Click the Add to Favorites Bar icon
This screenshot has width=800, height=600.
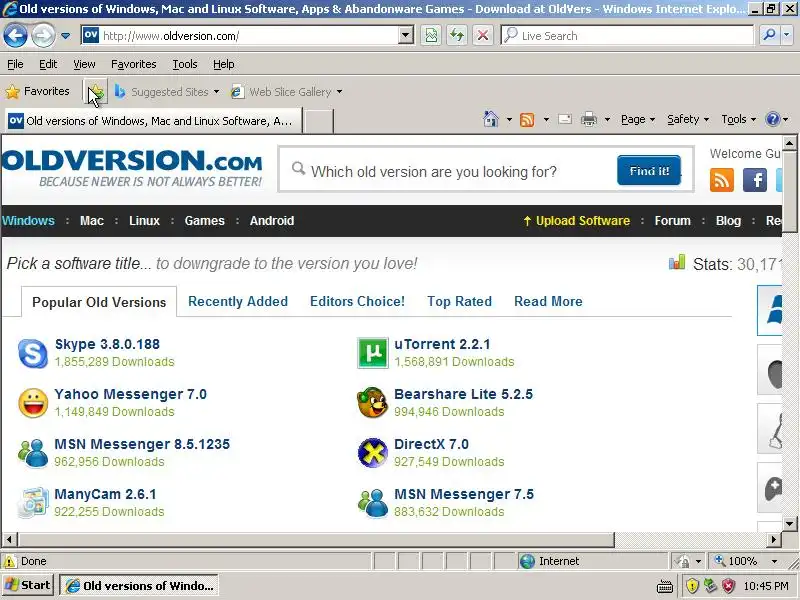[x=95, y=92]
